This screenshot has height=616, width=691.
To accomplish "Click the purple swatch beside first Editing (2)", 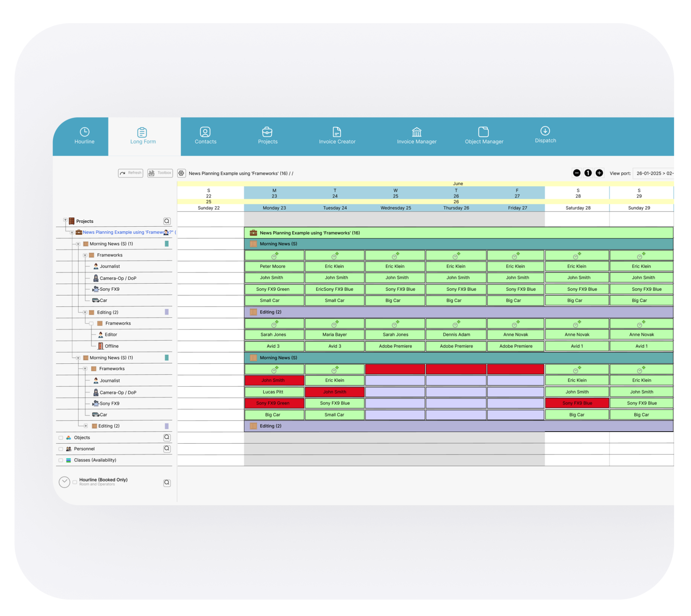I will [167, 312].
